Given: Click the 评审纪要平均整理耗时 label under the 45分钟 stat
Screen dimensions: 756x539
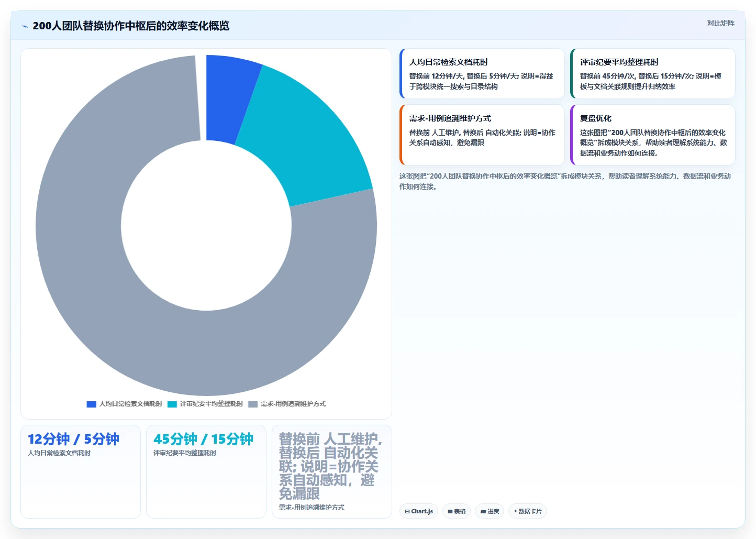Looking at the screenshot, I should click(x=185, y=453).
